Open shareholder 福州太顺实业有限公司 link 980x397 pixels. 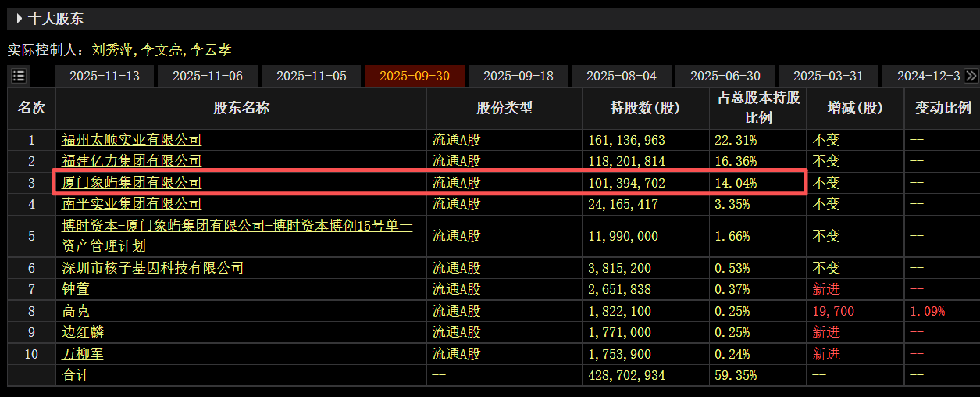(132, 140)
